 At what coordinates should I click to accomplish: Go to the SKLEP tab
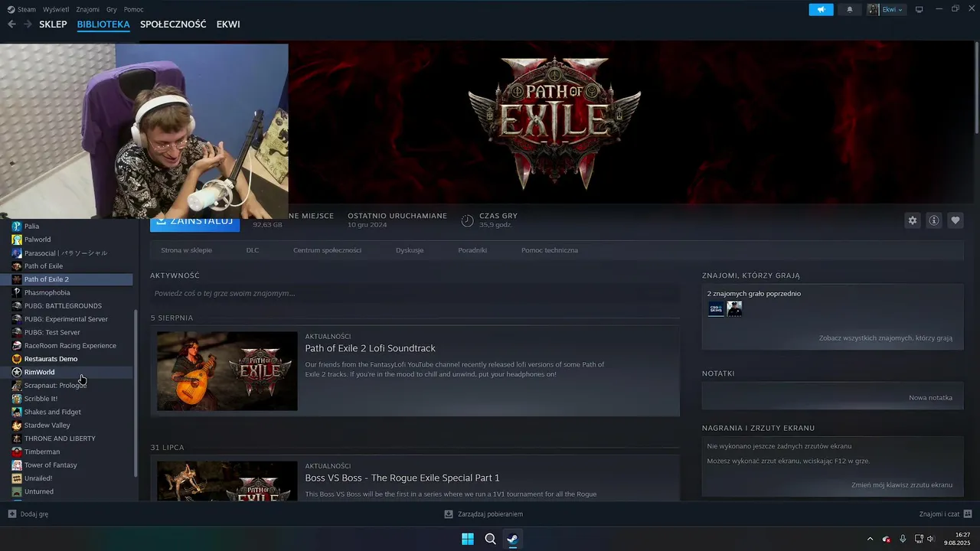point(53,24)
